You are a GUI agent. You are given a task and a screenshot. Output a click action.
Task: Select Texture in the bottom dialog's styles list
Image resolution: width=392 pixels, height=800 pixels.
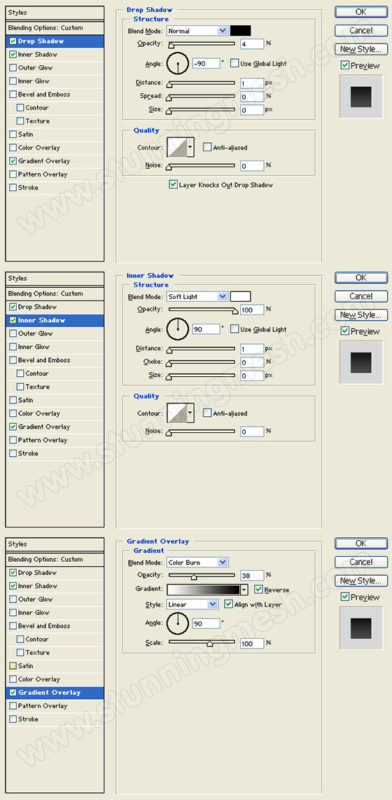tap(37, 653)
